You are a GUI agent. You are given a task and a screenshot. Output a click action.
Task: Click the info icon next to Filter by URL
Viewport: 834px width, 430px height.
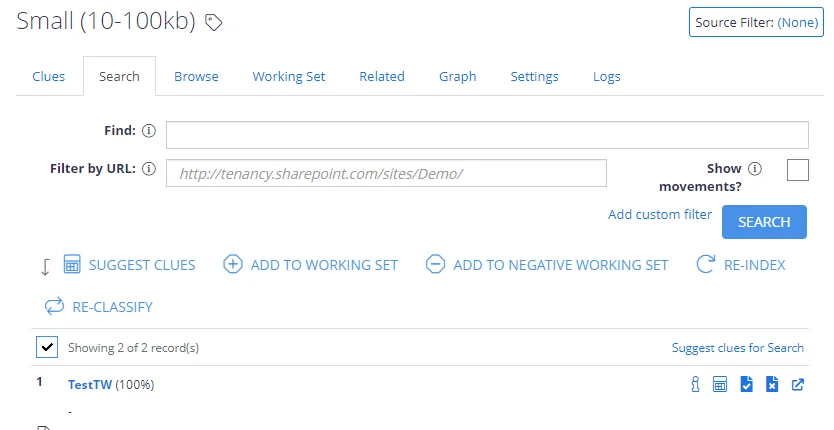(x=149, y=169)
